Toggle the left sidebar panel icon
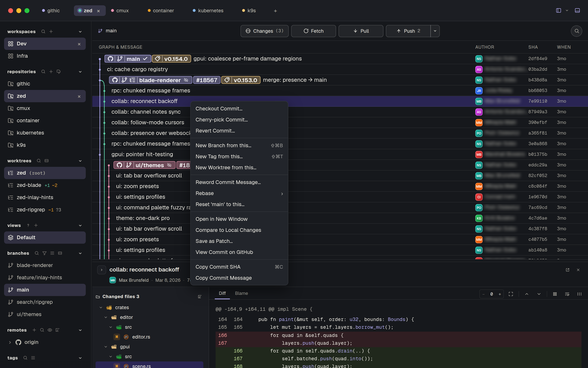This screenshot has height=368, width=588. pyautogui.click(x=559, y=10)
